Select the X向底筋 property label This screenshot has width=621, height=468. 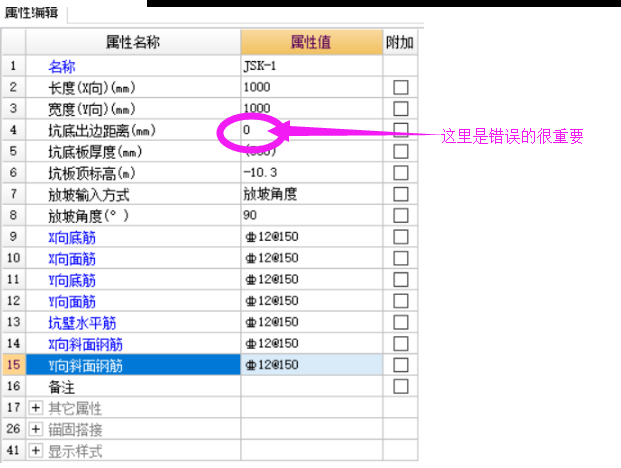tap(72, 238)
